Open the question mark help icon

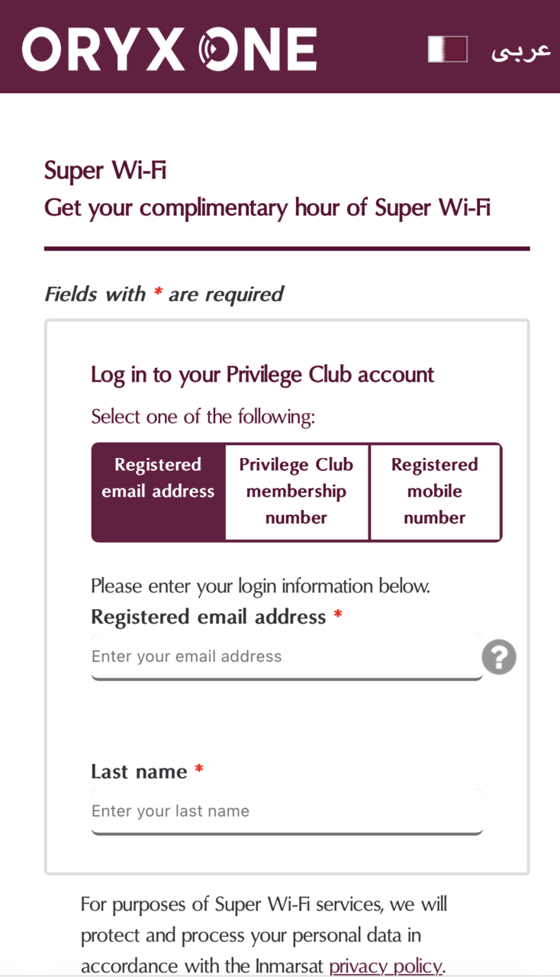(499, 656)
